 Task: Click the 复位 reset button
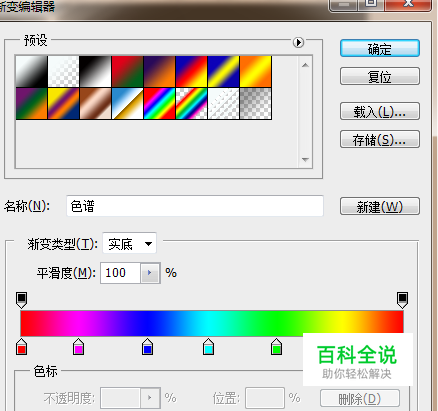click(x=380, y=76)
